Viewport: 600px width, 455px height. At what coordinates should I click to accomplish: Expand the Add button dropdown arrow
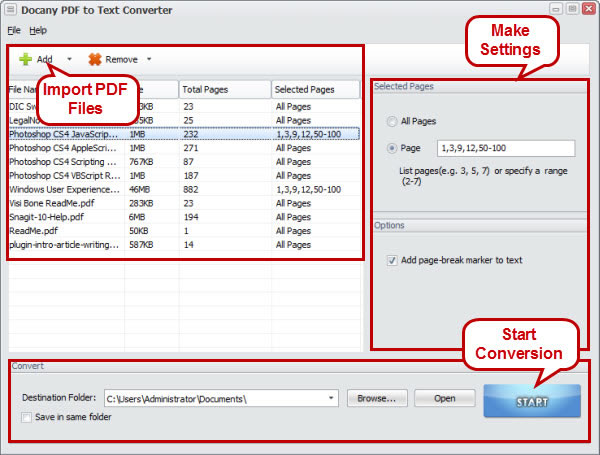tap(69, 59)
